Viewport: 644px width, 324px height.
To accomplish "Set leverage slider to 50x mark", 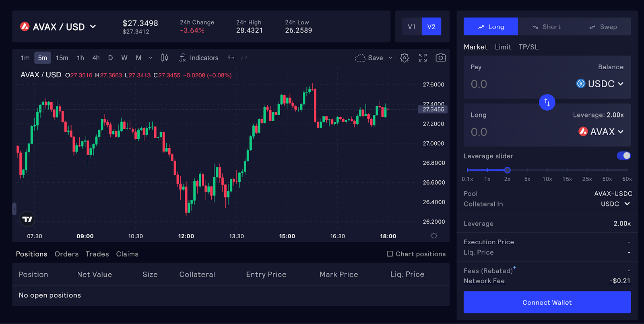I will click(x=607, y=170).
